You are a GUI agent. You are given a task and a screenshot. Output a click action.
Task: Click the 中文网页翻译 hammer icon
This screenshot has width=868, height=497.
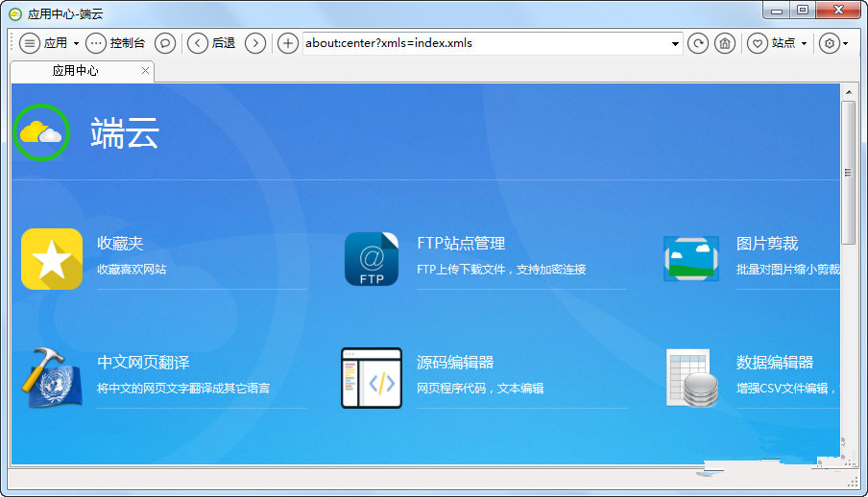[x=52, y=378]
